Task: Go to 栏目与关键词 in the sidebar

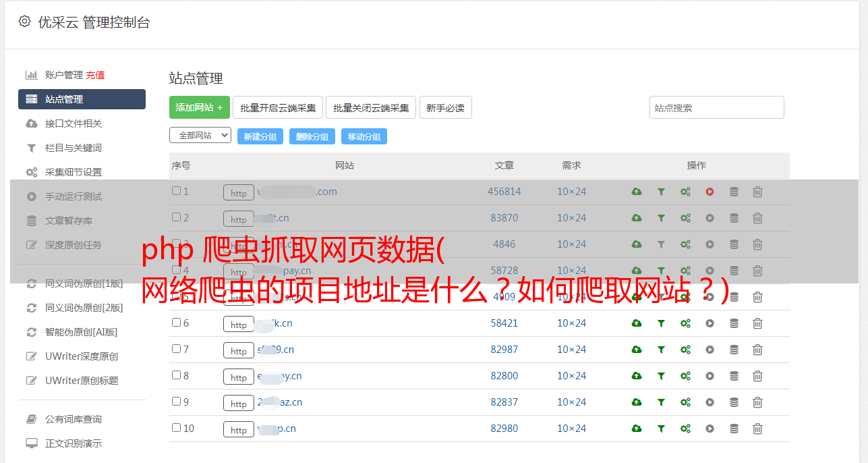Action: [x=74, y=148]
